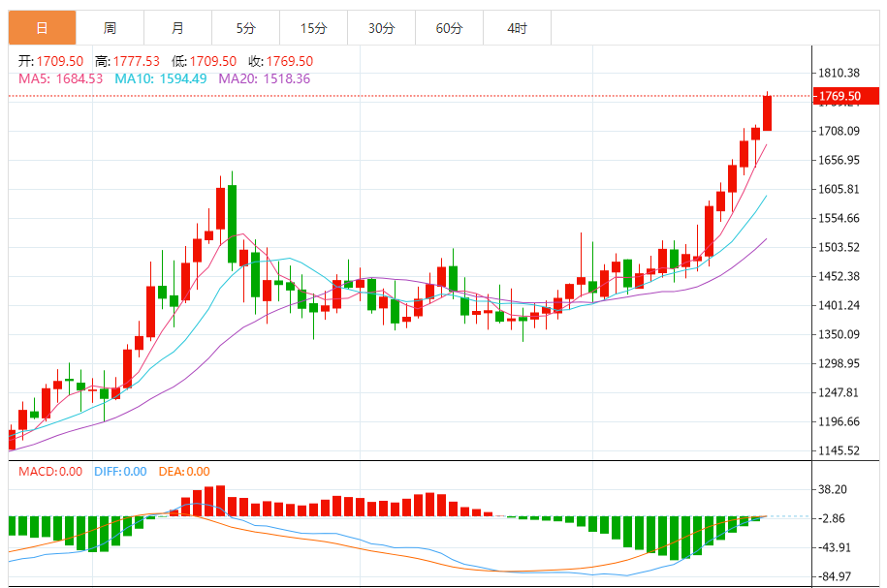Image resolution: width=887 pixels, height=588 pixels.
Task: Select the 日 daily chart tab
Action: (42, 28)
